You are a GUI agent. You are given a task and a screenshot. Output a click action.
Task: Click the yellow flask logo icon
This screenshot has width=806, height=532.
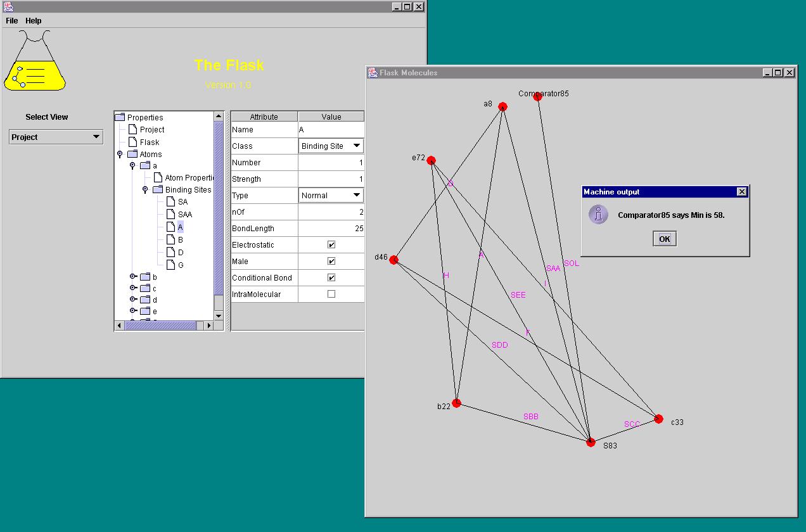click(34, 62)
